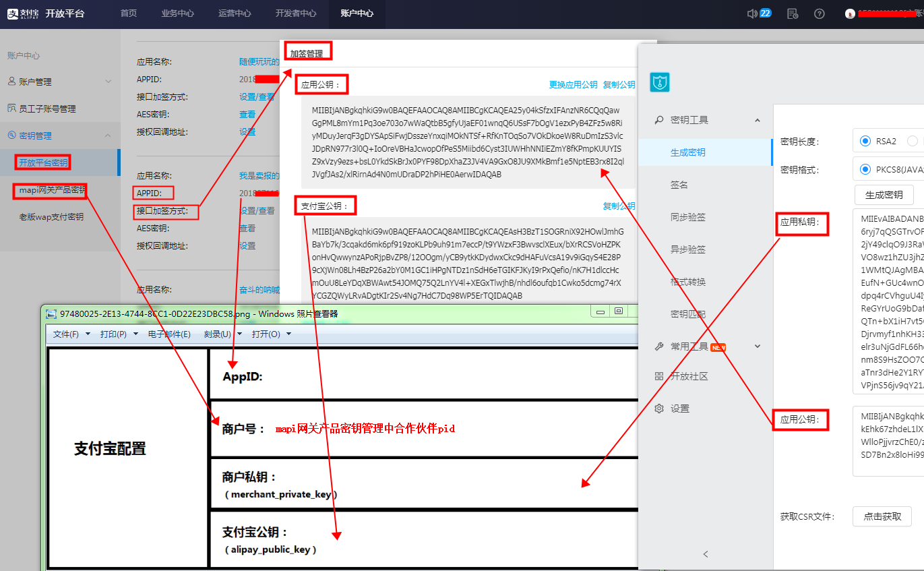This screenshot has width=924, height=571.
Task: Expand the 账户管理 chevron in sidebar
Action: (x=109, y=82)
